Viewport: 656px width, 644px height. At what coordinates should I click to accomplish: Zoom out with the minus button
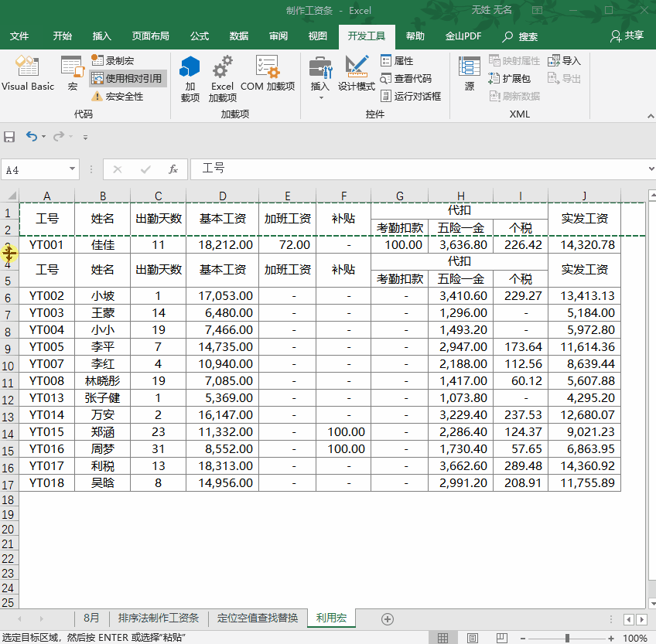[522, 638]
